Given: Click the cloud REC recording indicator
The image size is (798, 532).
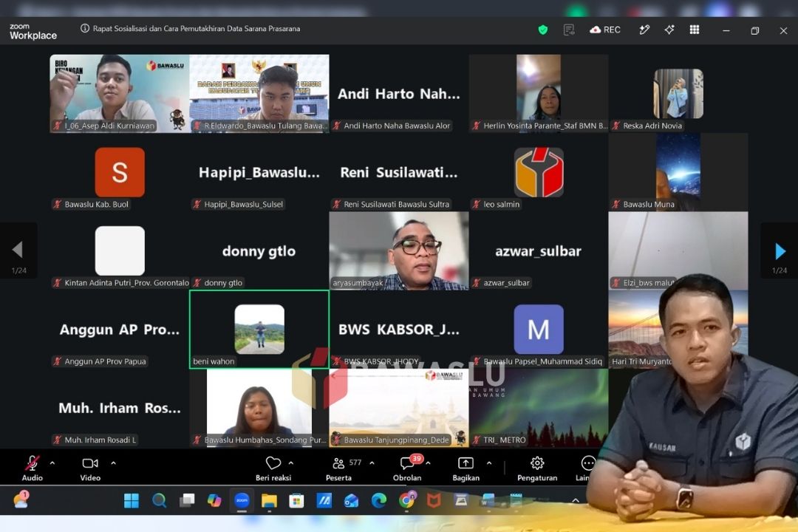Looking at the screenshot, I should 605,30.
